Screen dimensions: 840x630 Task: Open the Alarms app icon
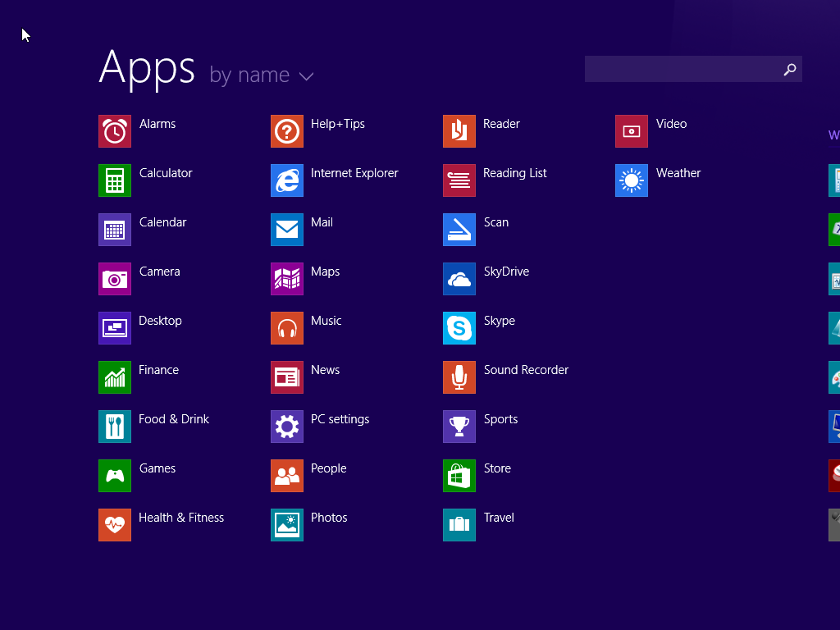coord(115,131)
